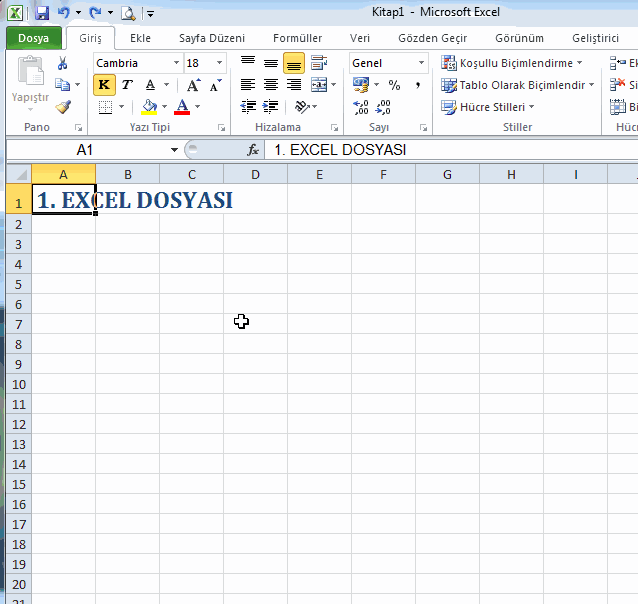The width and height of the screenshot is (638, 604).
Task: Cut the selection with the scissors icon
Action: [x=62, y=63]
